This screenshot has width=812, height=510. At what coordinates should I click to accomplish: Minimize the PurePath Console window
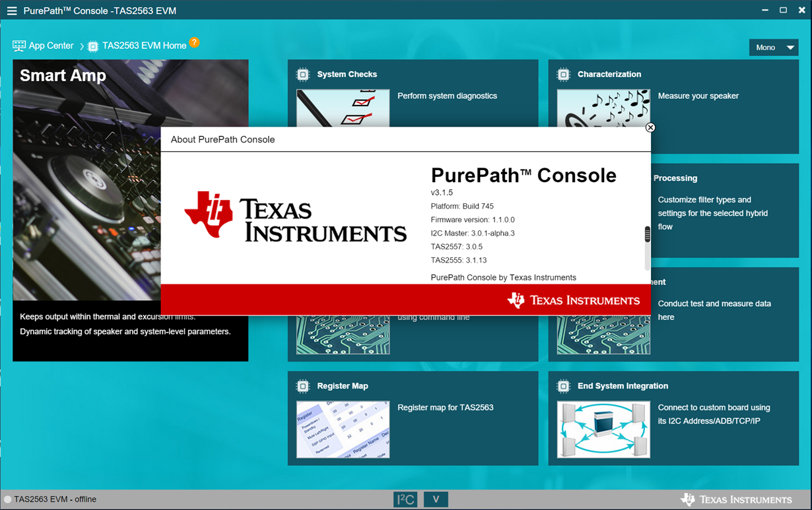[765, 11]
